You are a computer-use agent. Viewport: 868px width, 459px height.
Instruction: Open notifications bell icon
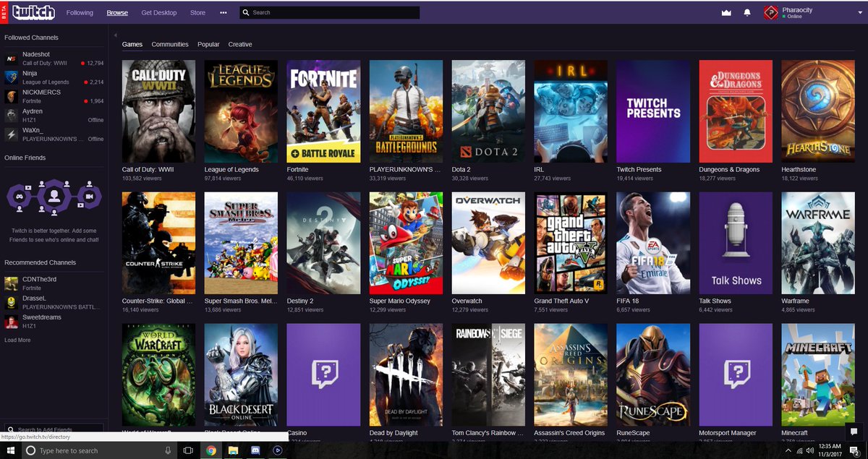click(747, 12)
